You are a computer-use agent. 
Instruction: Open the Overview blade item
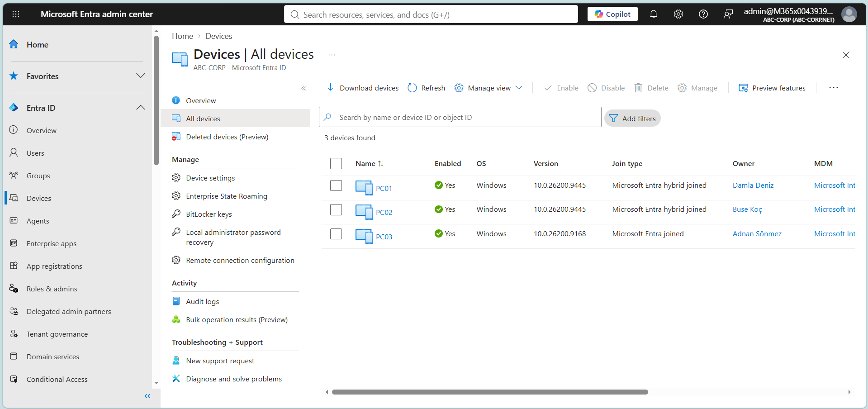tap(201, 100)
